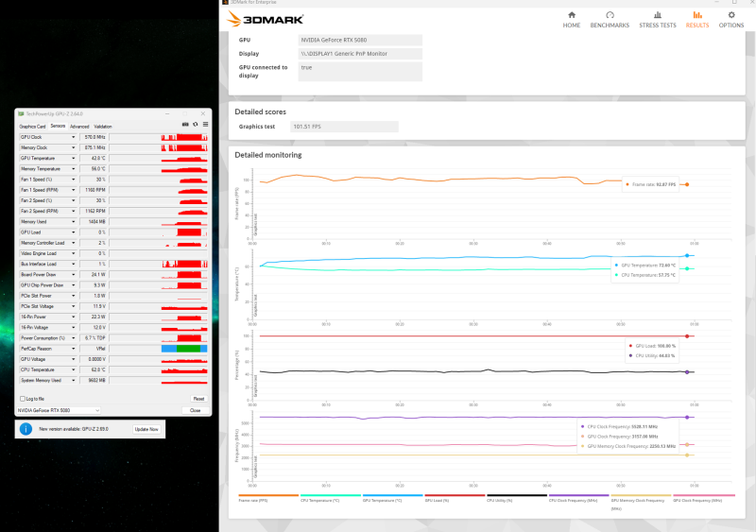Enable the Log to file checkbox
Screen dimensions: 756x532
point(23,399)
